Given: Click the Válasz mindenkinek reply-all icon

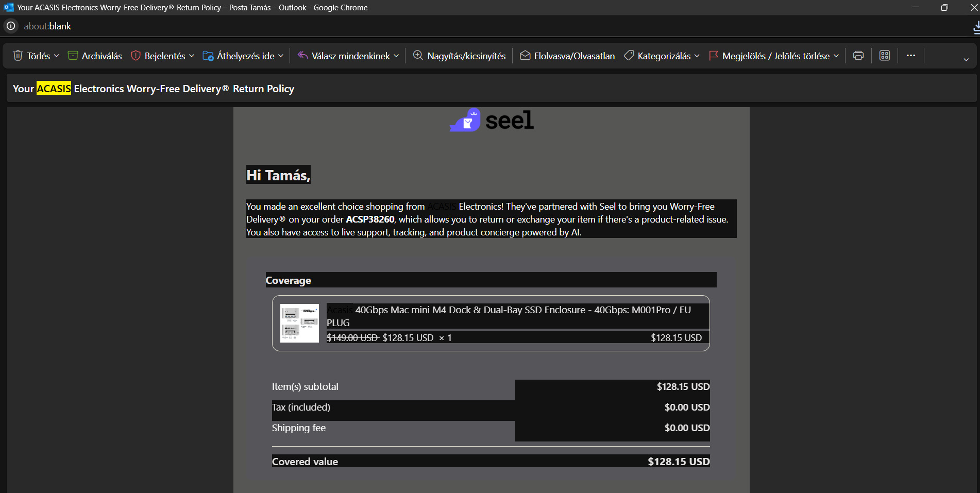Looking at the screenshot, I should [x=303, y=56].
